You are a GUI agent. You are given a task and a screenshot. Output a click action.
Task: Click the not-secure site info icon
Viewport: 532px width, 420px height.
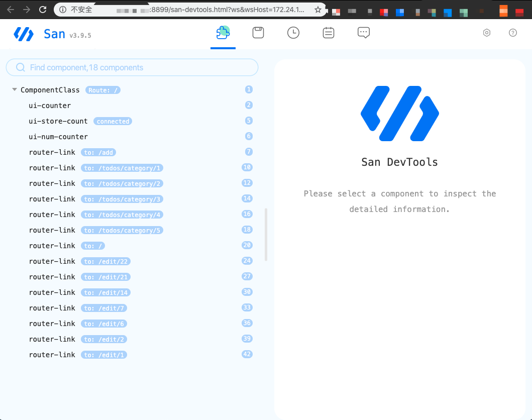click(x=63, y=10)
